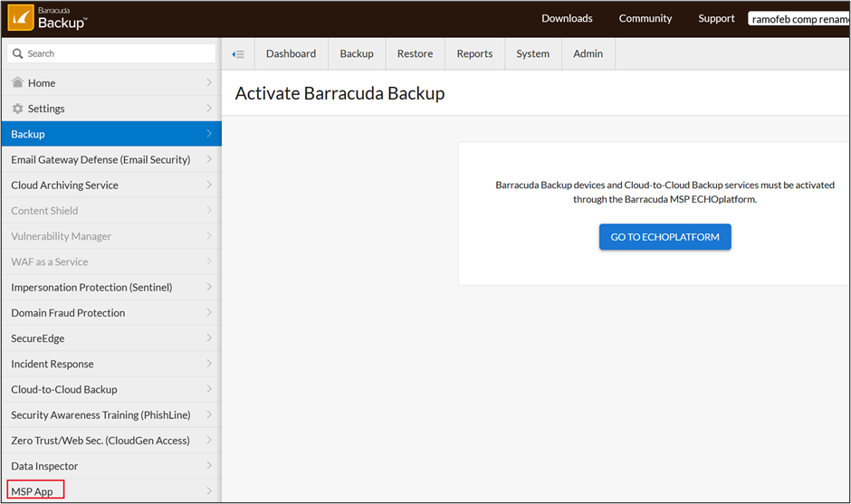Select Vulnerability Manager entry
This screenshot has height=504, width=851.
click(x=111, y=236)
